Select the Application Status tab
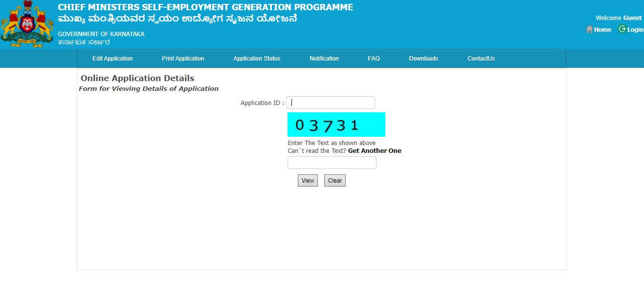This screenshot has width=644, height=295. point(257,58)
